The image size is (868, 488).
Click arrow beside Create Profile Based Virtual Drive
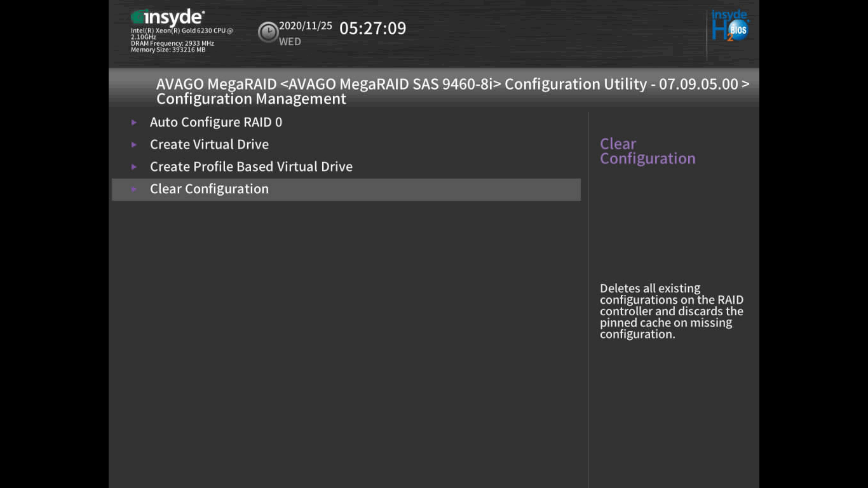tap(134, 166)
